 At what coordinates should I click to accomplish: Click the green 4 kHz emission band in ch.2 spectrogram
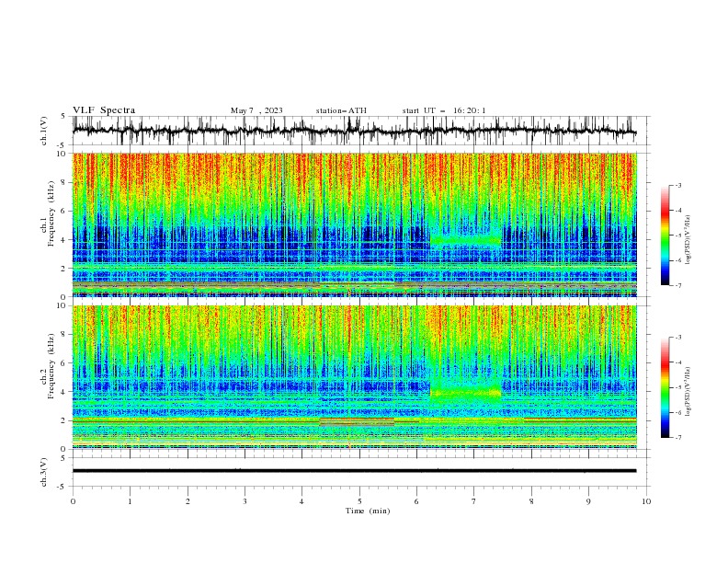point(466,393)
